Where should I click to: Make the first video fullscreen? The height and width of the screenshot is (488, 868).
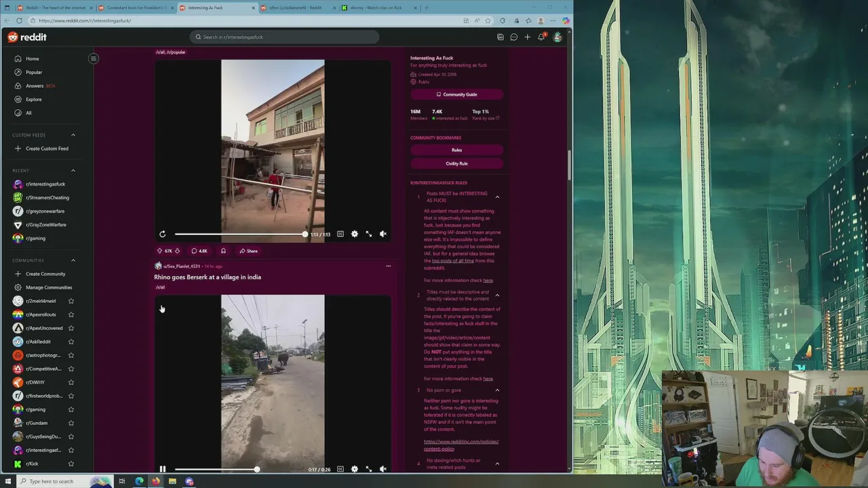pos(369,234)
